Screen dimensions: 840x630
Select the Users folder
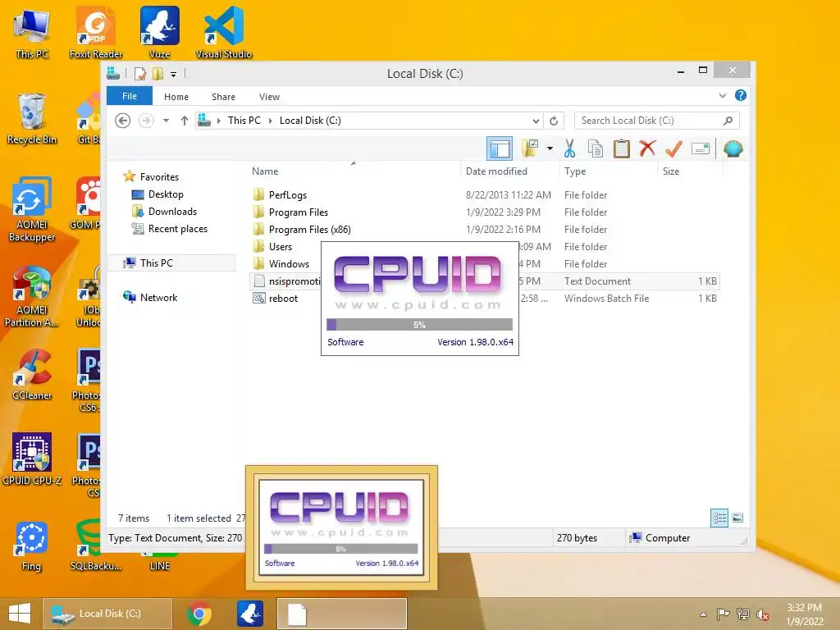point(281,246)
